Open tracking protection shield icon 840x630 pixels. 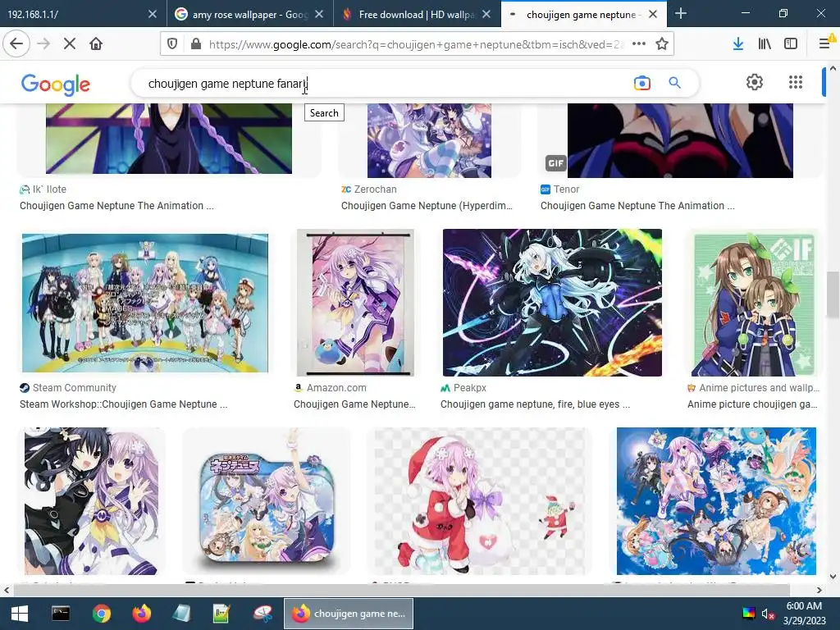click(172, 44)
